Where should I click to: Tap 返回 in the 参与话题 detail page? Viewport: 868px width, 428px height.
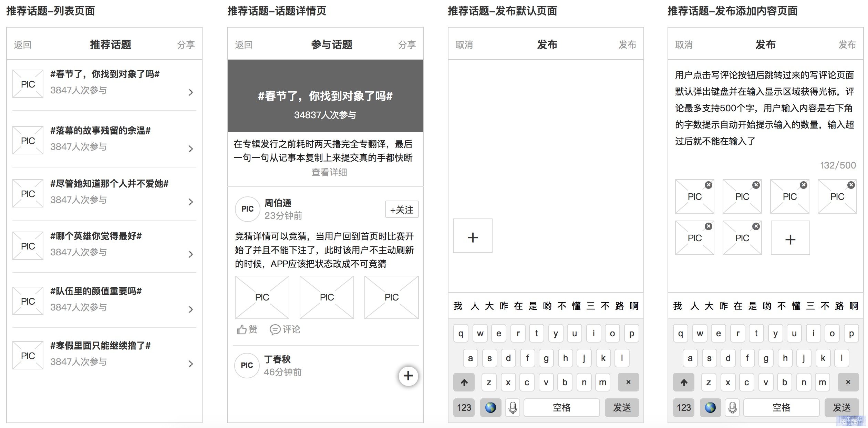(244, 45)
